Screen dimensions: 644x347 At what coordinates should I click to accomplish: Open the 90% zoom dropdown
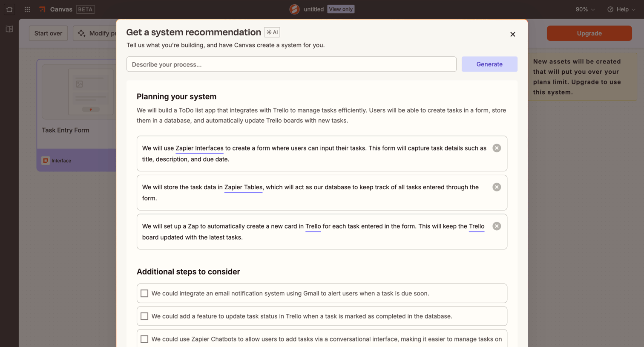pos(585,9)
